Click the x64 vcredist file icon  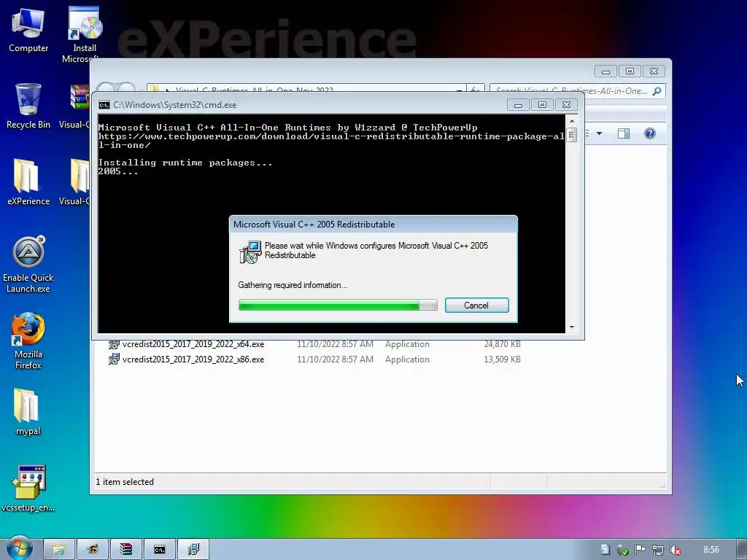pos(113,344)
